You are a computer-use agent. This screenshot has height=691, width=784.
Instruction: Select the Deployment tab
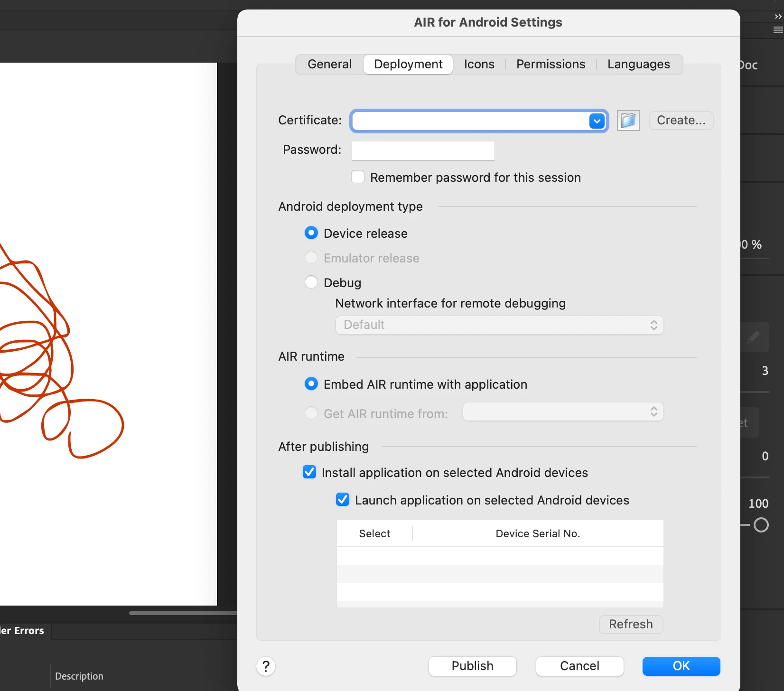(x=408, y=64)
